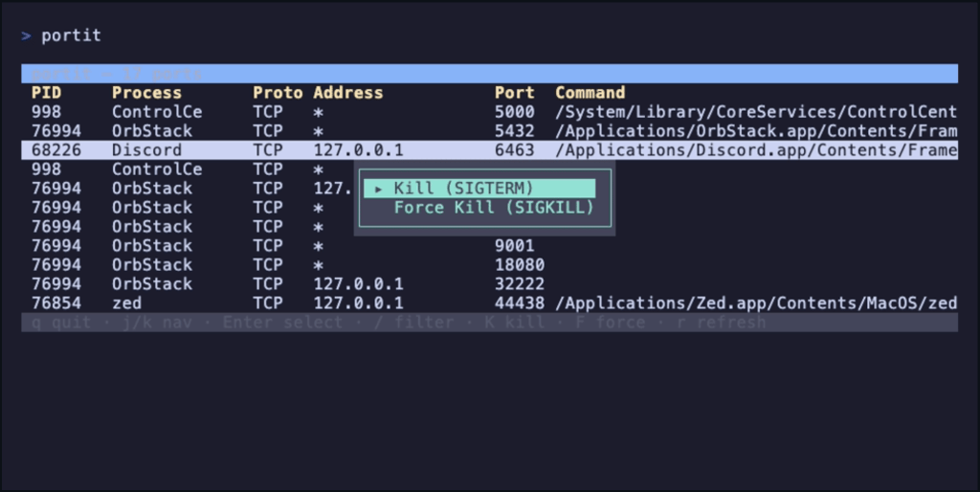This screenshot has width=980, height=492.
Task: Click the Proto column header
Action: coord(278,93)
